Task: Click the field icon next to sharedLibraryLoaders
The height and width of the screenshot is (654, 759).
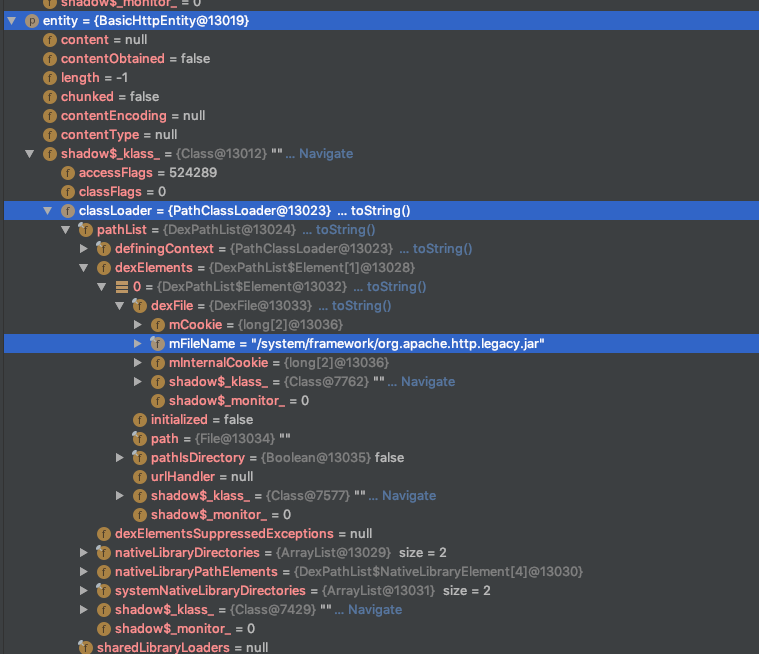Action: point(86,648)
